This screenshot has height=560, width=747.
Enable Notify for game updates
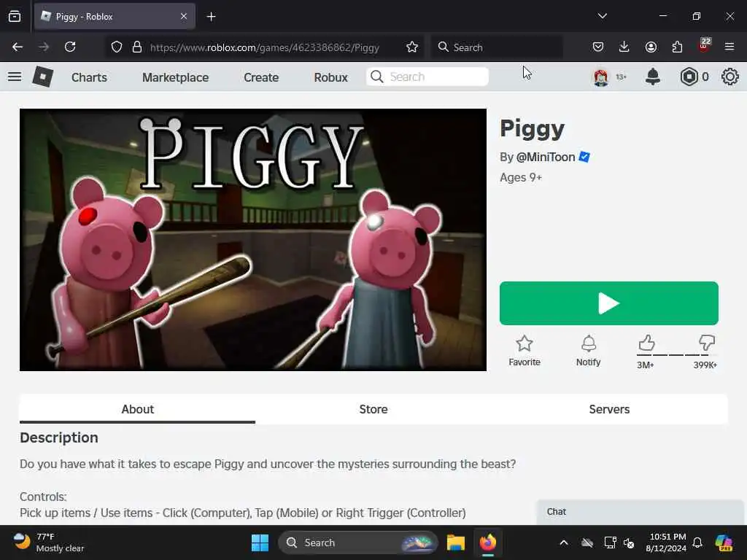(x=589, y=351)
